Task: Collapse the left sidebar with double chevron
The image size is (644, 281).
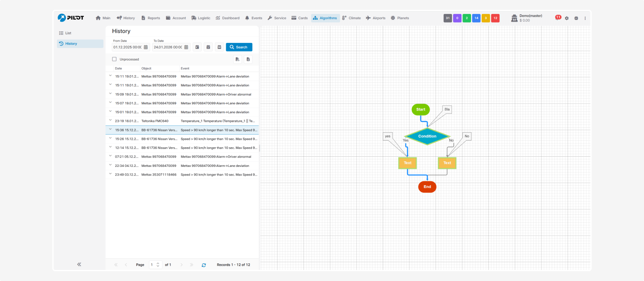Action: (x=79, y=265)
